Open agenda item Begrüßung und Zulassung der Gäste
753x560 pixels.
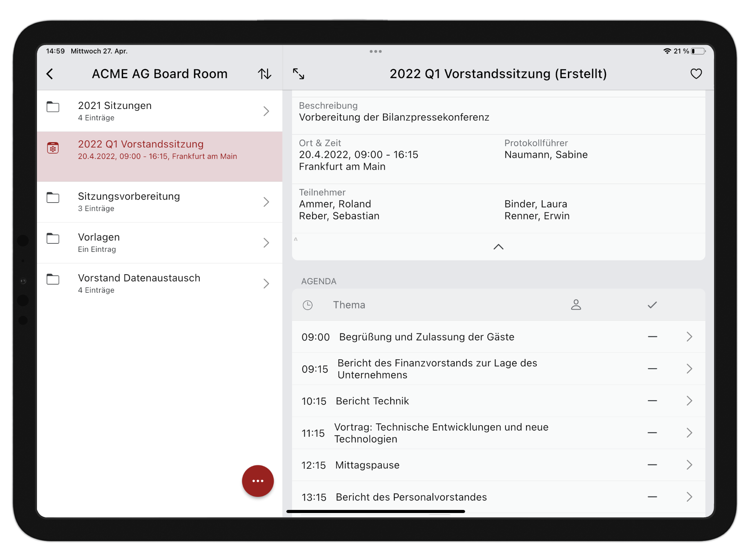(427, 337)
